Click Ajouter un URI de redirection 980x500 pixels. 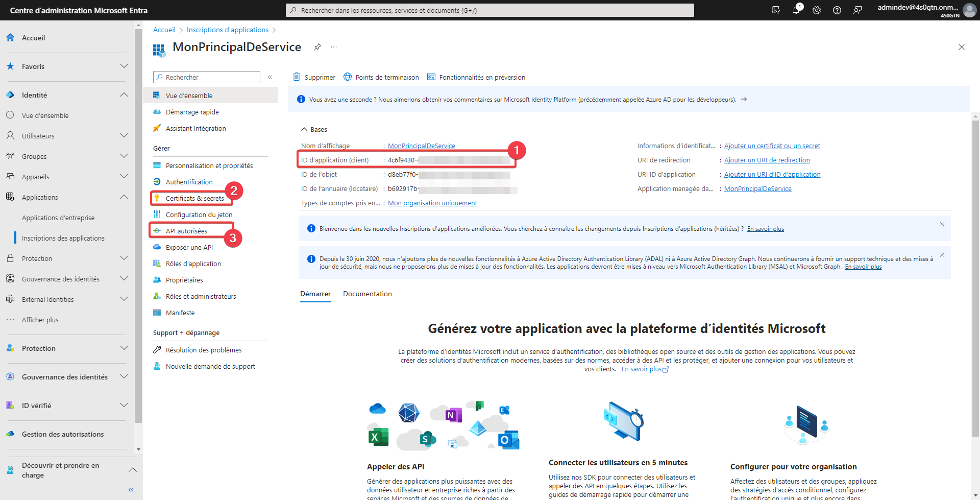767,160
